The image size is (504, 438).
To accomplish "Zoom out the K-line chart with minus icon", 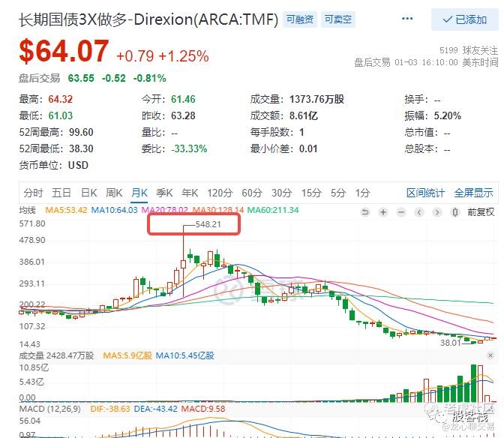I will [x=401, y=212].
